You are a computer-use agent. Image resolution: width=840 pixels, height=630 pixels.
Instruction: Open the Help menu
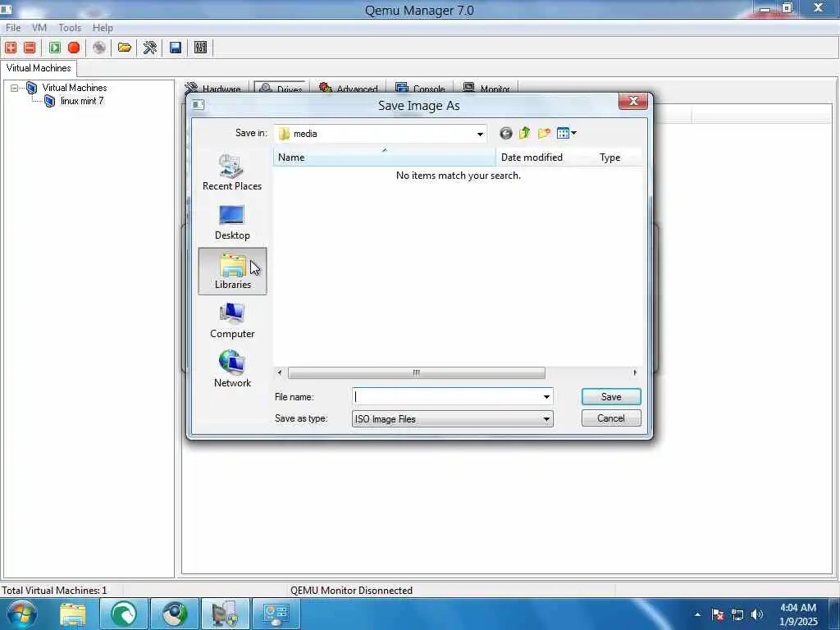pos(103,28)
